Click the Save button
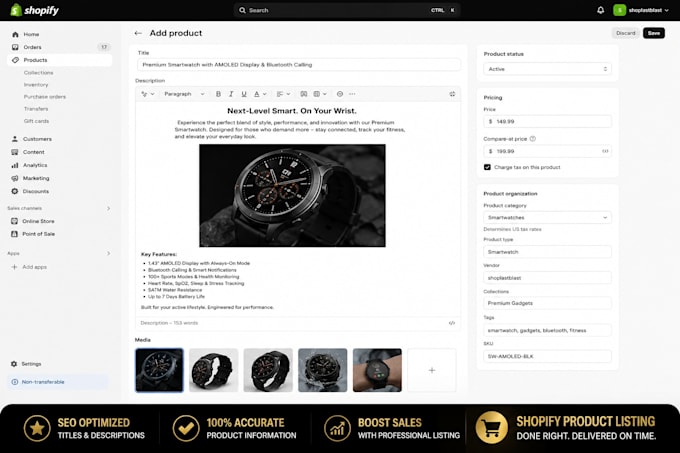The height and width of the screenshot is (453, 680). (654, 33)
